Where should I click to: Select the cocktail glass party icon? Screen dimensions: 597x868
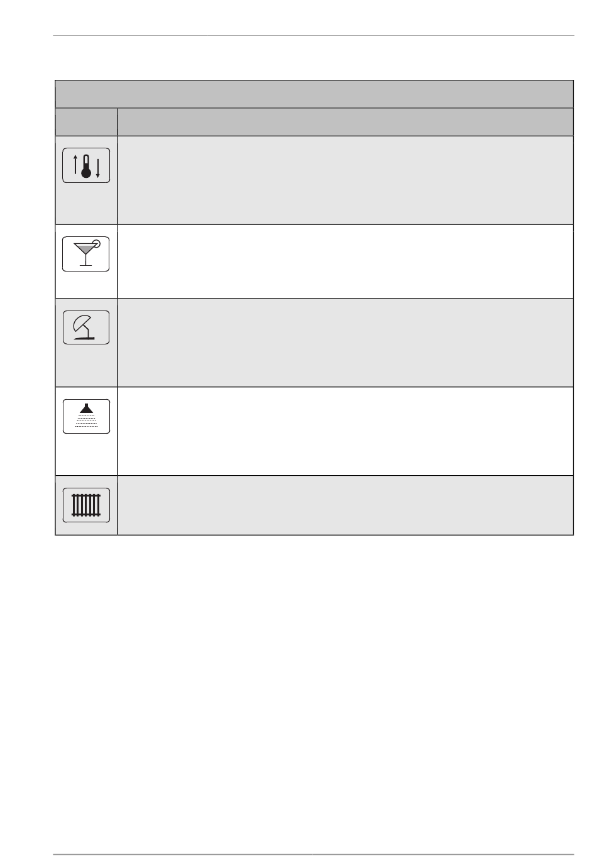pos(86,254)
